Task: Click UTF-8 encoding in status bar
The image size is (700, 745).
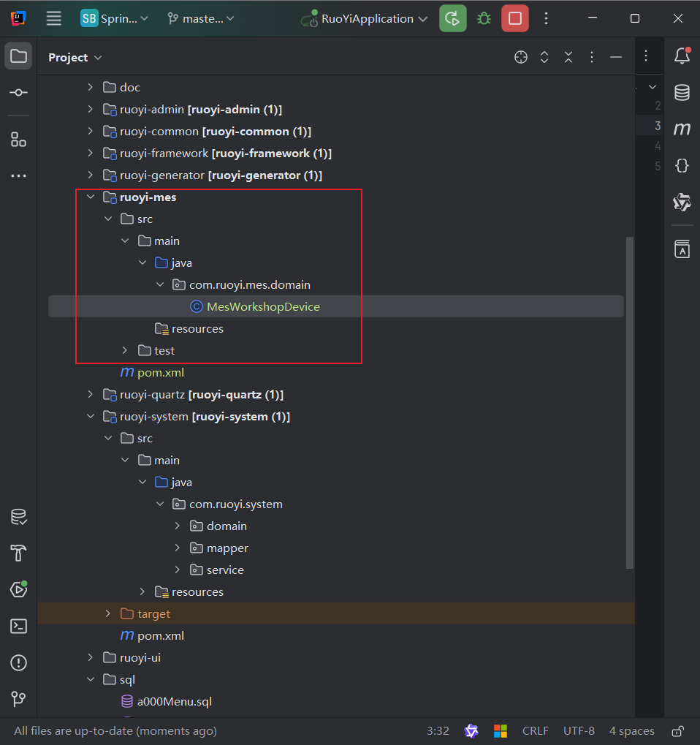Action: 579,731
